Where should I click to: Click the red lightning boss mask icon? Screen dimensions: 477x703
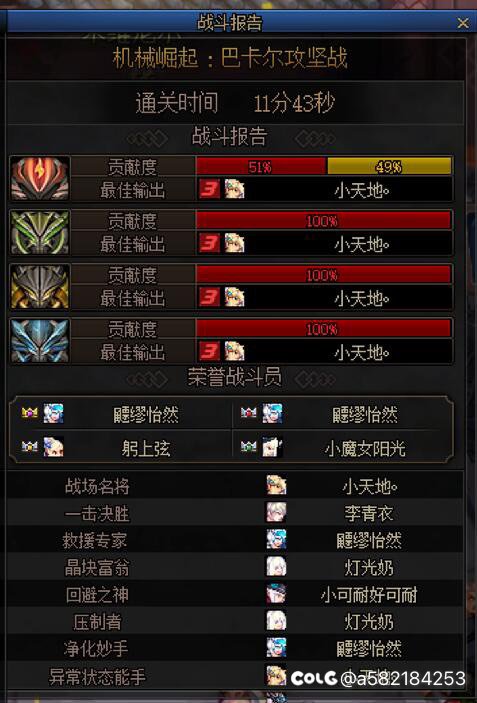point(40,178)
